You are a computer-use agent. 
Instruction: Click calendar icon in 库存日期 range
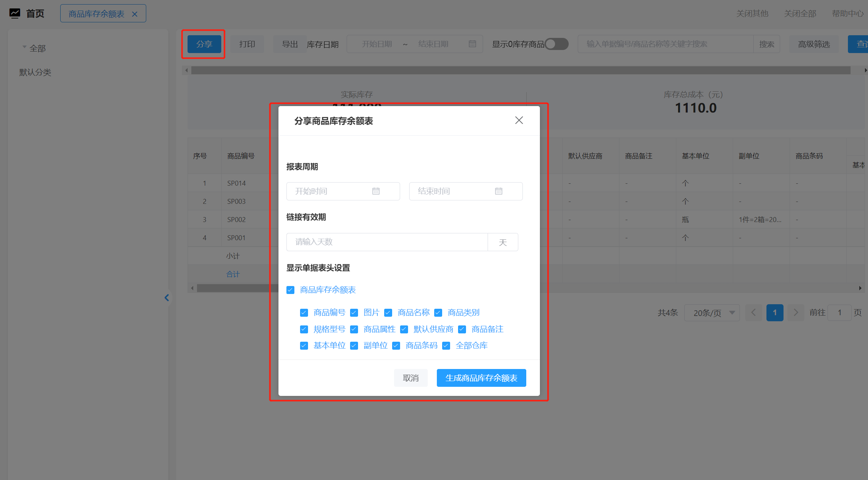[472, 44]
